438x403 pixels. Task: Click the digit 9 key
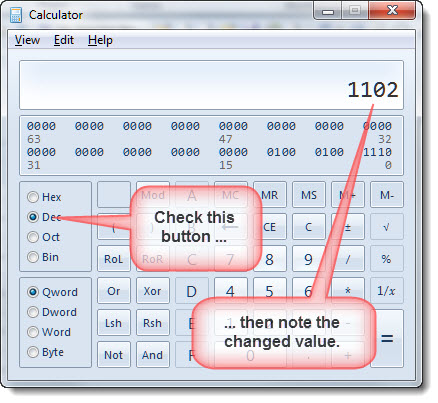coord(309,259)
